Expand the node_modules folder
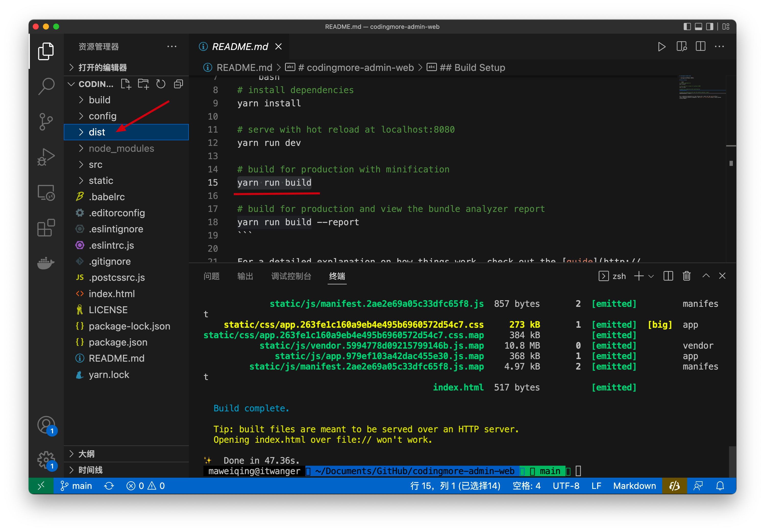 click(x=127, y=148)
